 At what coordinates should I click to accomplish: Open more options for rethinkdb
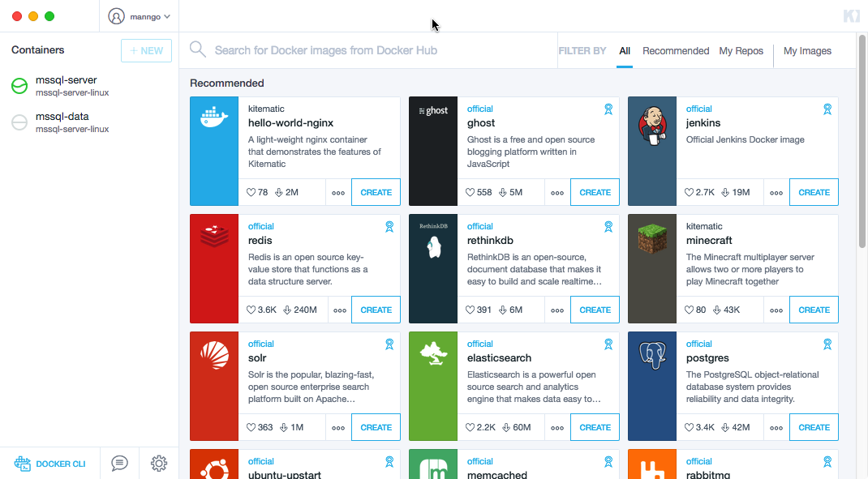(x=557, y=310)
